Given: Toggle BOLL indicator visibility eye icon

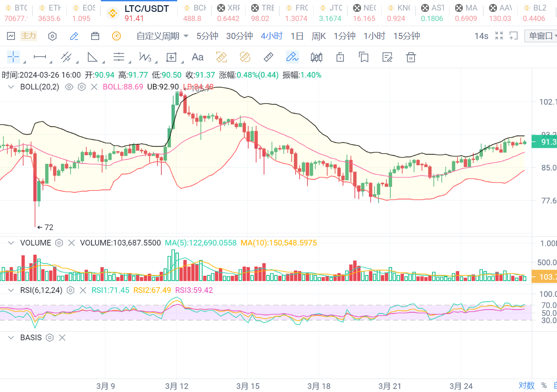Looking at the screenshot, I should click(x=69, y=87).
